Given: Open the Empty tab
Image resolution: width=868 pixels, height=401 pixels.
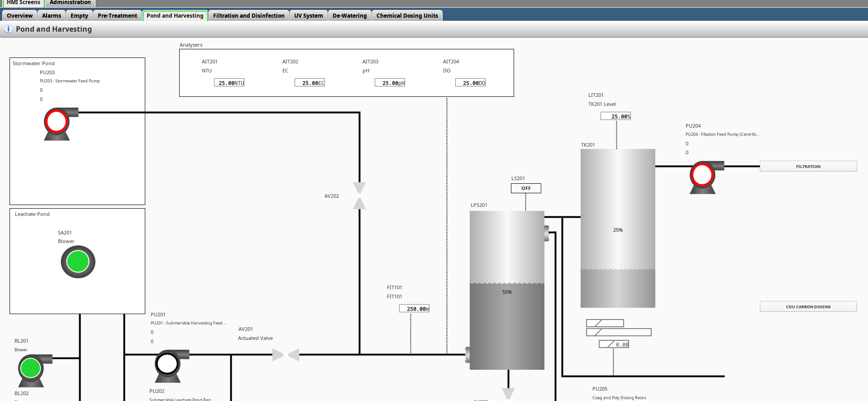Looking at the screenshot, I should 79,15.
